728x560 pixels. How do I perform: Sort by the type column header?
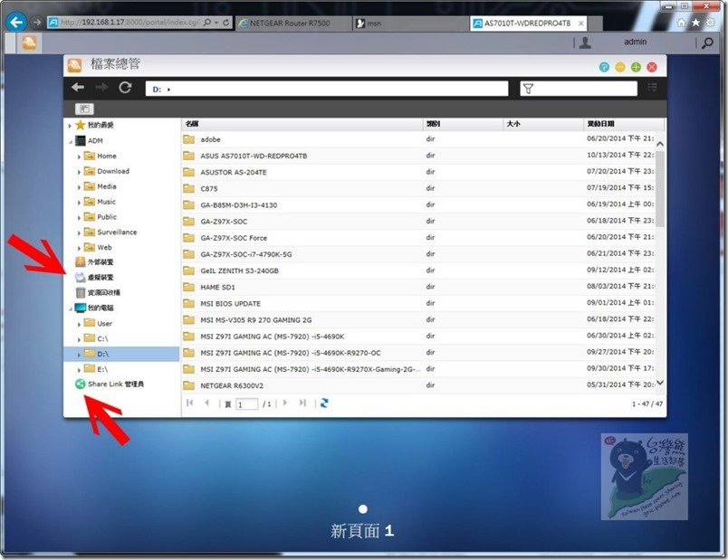(463, 124)
